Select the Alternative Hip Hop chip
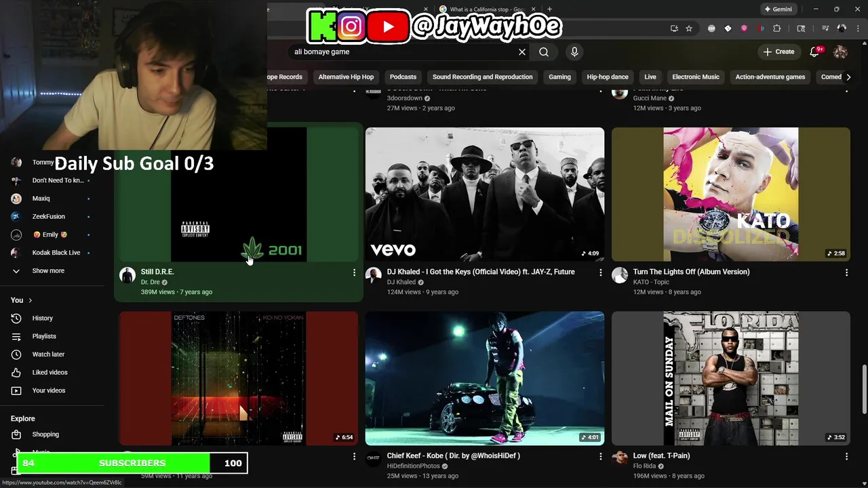This screenshot has height=488, width=868. [x=346, y=77]
